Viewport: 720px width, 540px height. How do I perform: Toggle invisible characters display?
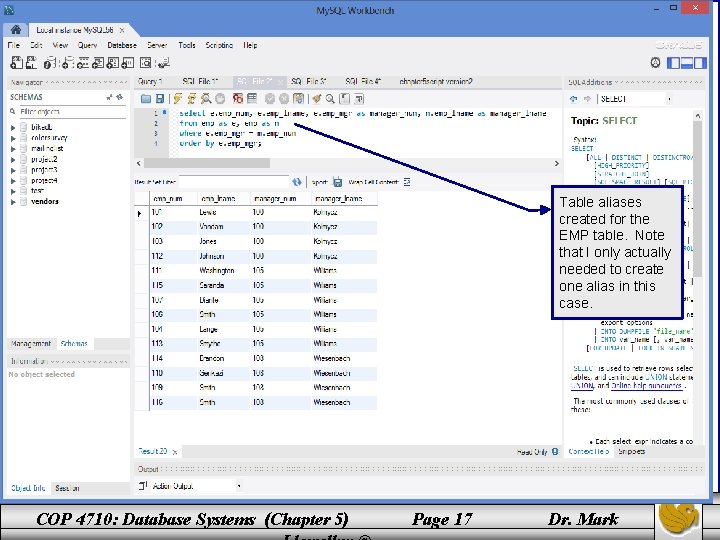click(x=344, y=99)
